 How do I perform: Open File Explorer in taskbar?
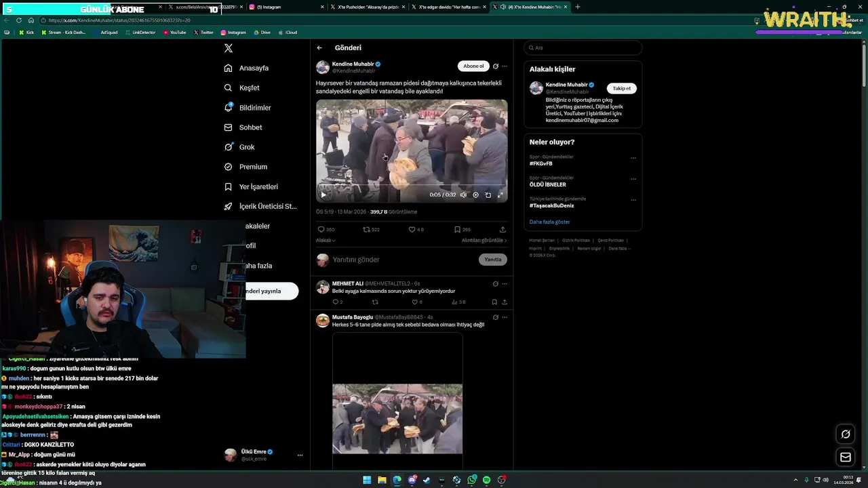(x=382, y=480)
